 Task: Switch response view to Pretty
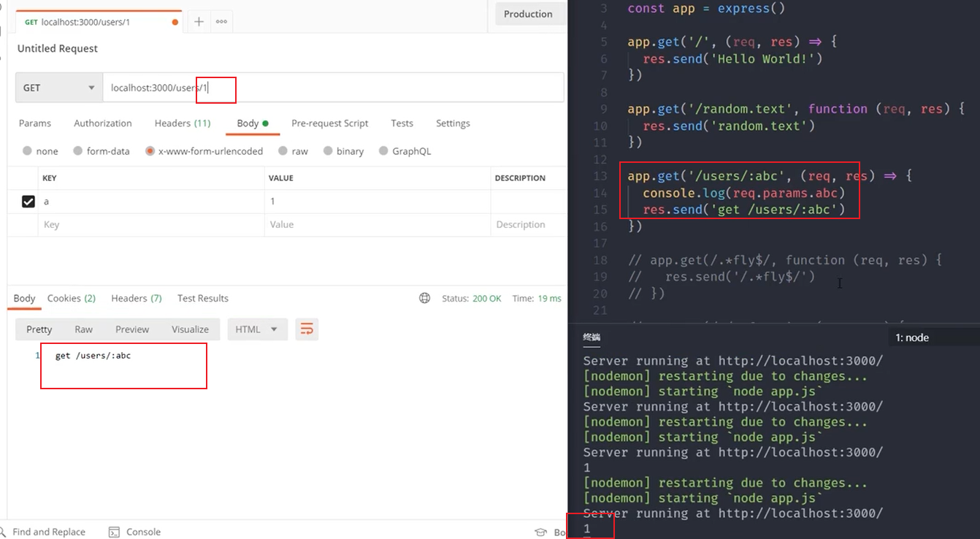point(39,329)
